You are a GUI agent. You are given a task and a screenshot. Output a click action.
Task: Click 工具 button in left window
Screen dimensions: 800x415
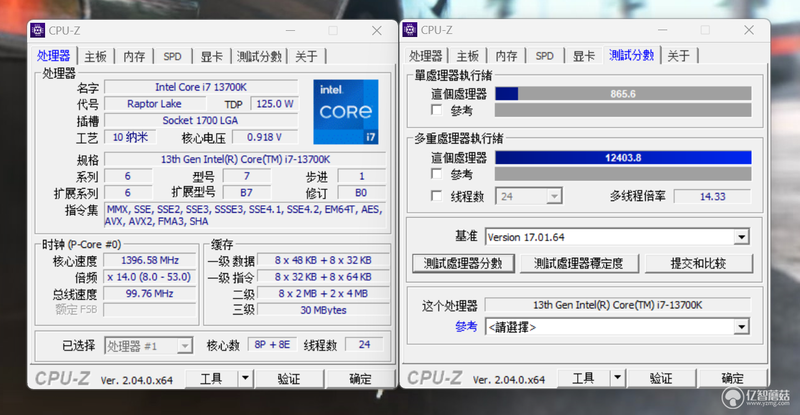pyautogui.click(x=211, y=378)
